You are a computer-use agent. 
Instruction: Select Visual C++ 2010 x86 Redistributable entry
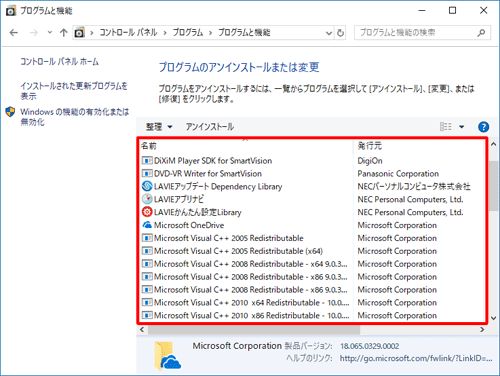point(251,316)
